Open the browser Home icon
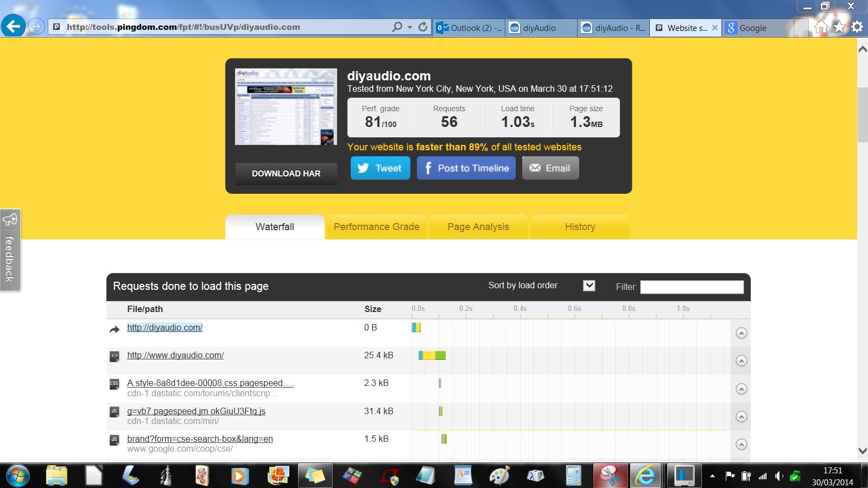Screen dimensions: 868x488 click(x=821, y=27)
